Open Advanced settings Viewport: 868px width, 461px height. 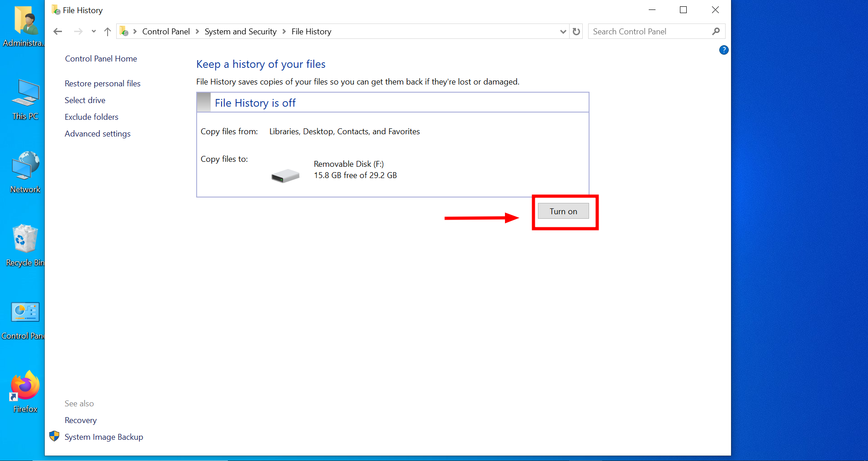tap(98, 134)
